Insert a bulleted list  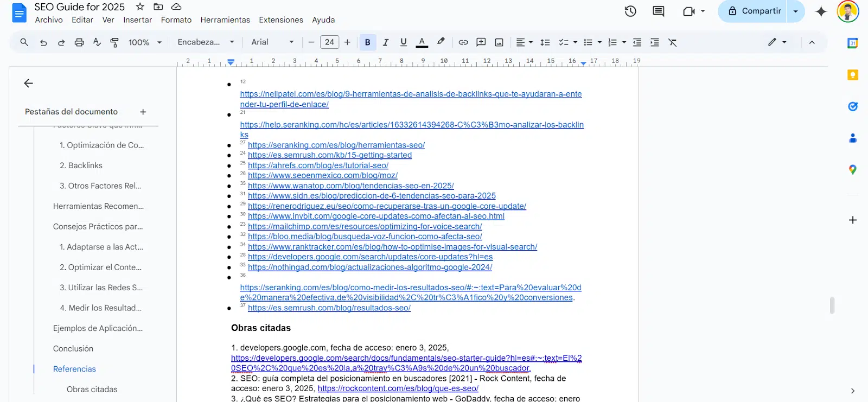point(588,42)
